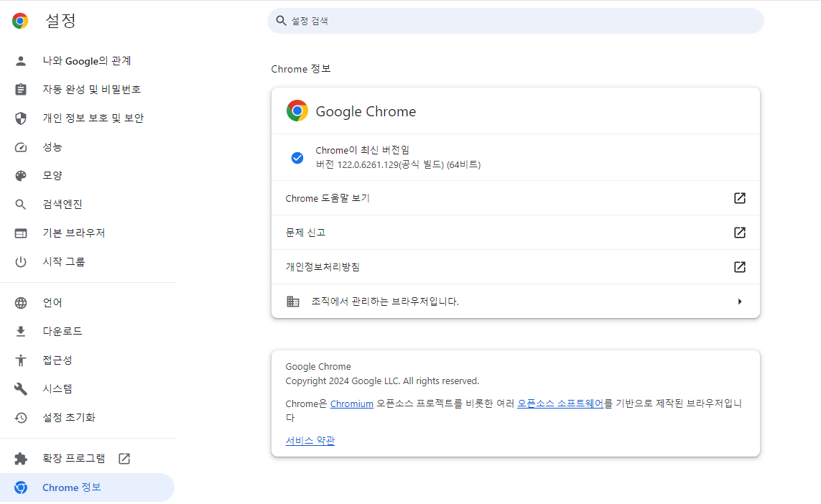This screenshot has width=821, height=504.
Task: Open the 서비스 약관 link
Action: pos(309,441)
